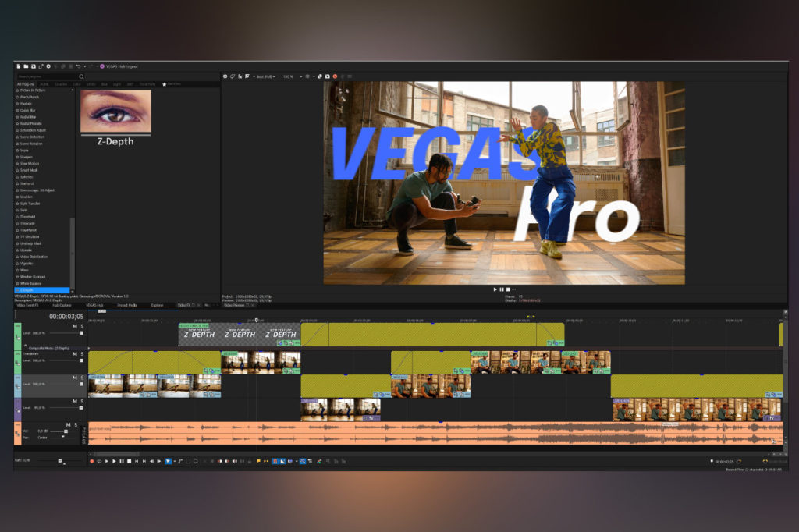Open preview properties gear icon
Viewport: 799px width, 532px height.
(225, 76)
